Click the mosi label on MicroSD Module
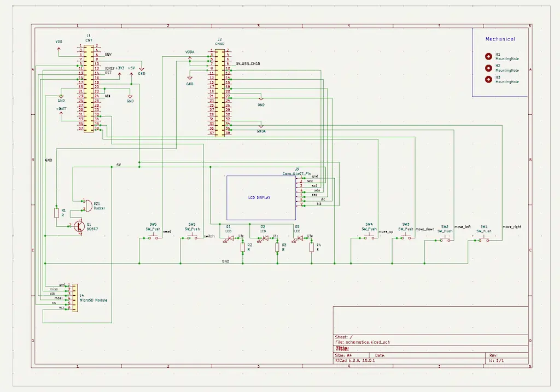560x392 pixels. (58, 298)
